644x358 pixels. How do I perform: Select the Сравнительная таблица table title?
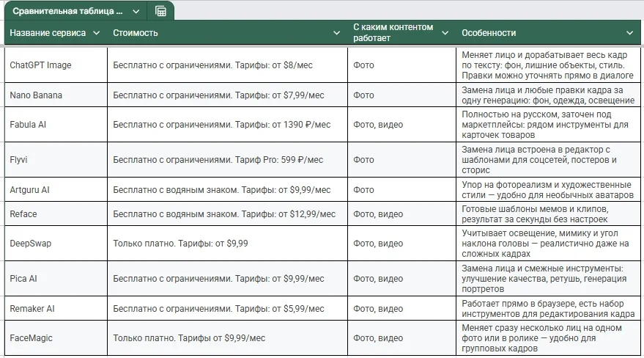pos(67,11)
